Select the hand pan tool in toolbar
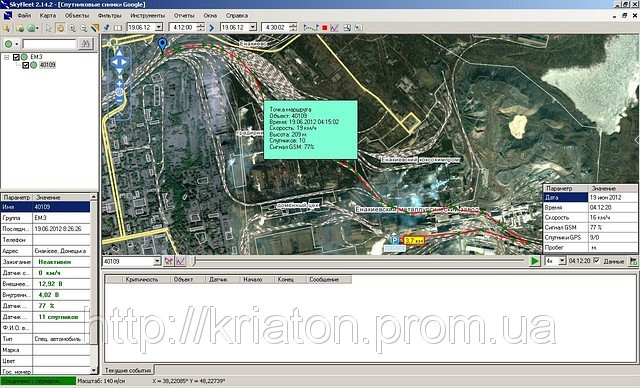Image resolution: width=640 pixels, height=388 pixels. point(60,28)
